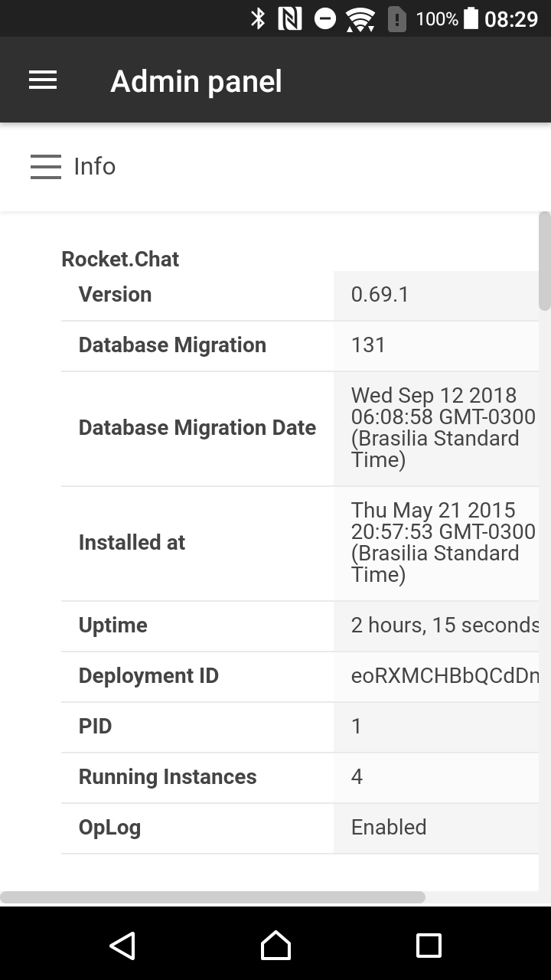Click the OpLog Enabled value
The height and width of the screenshot is (980, 551).
click(x=389, y=827)
